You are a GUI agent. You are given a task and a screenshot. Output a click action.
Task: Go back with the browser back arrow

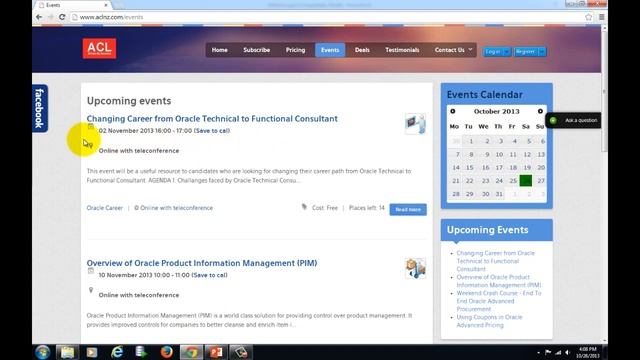[39, 17]
